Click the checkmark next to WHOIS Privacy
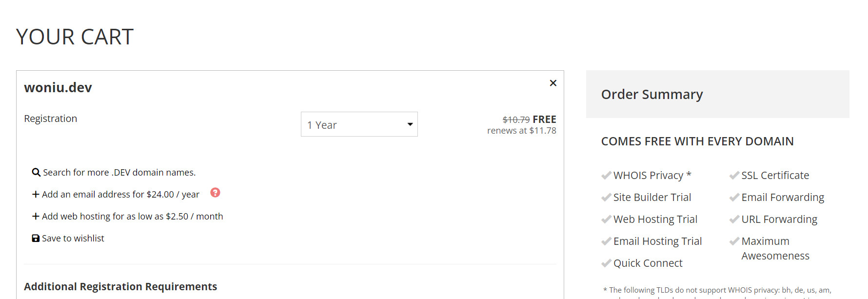This screenshot has height=299, width=868. pyautogui.click(x=606, y=176)
